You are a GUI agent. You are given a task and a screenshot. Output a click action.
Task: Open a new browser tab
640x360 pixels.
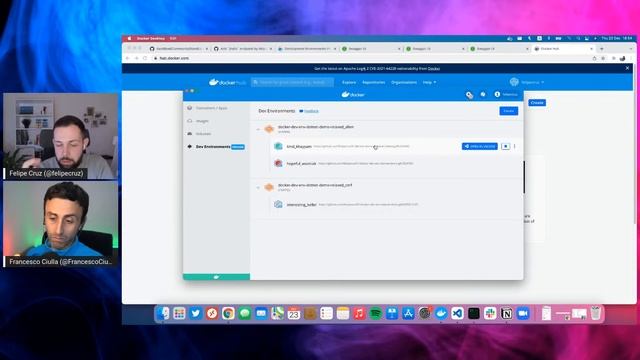pyautogui.click(x=601, y=49)
